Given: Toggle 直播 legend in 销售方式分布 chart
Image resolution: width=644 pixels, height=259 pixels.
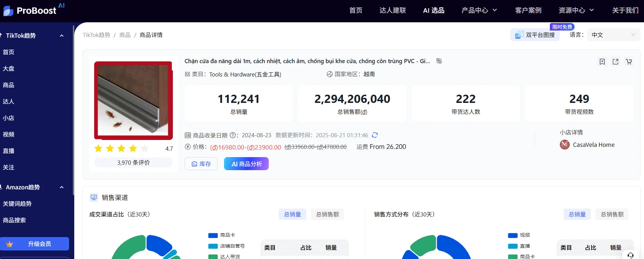Looking at the screenshot, I should click(519, 246).
